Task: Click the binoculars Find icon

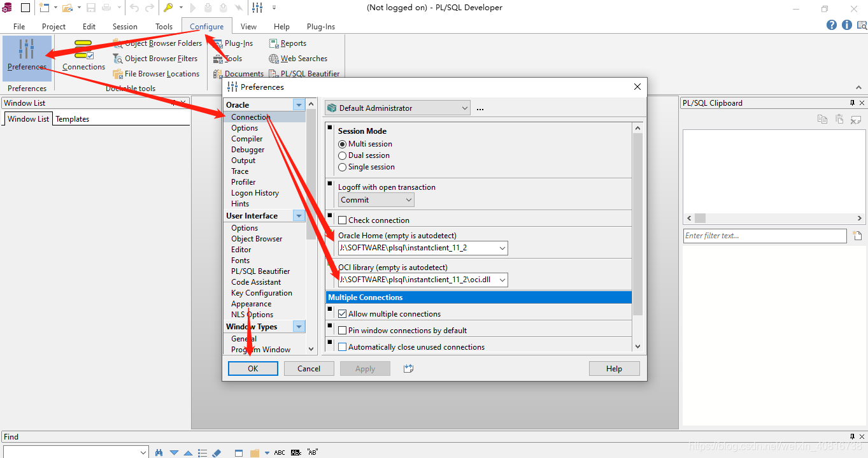Action: pyautogui.click(x=159, y=453)
